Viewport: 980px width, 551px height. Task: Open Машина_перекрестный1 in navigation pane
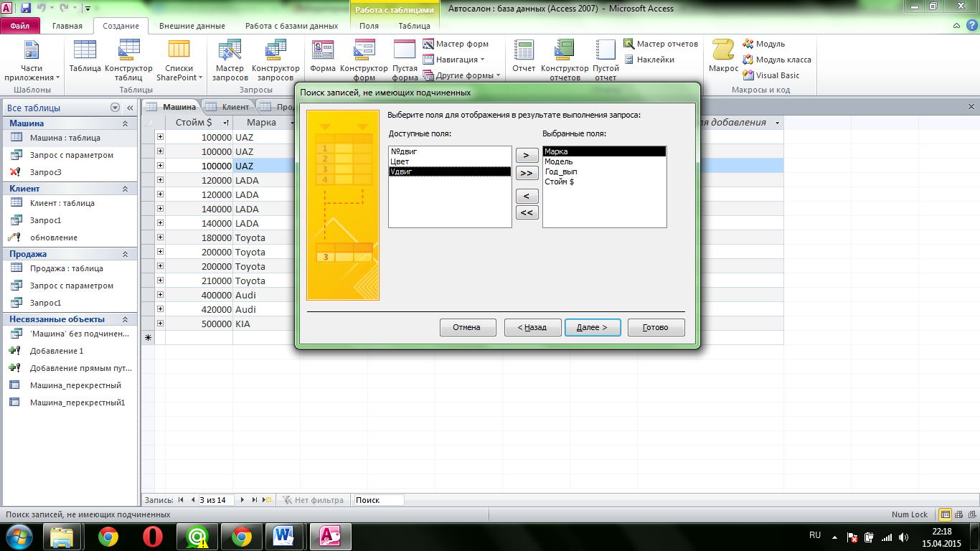[69, 402]
